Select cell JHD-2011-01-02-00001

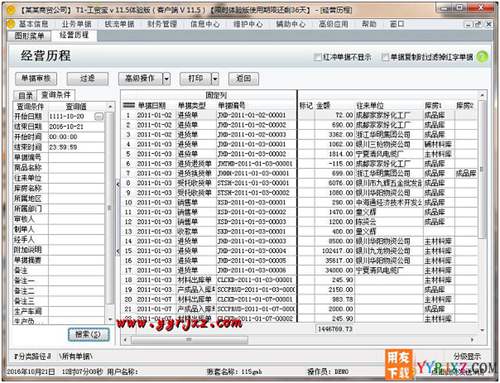(256, 115)
